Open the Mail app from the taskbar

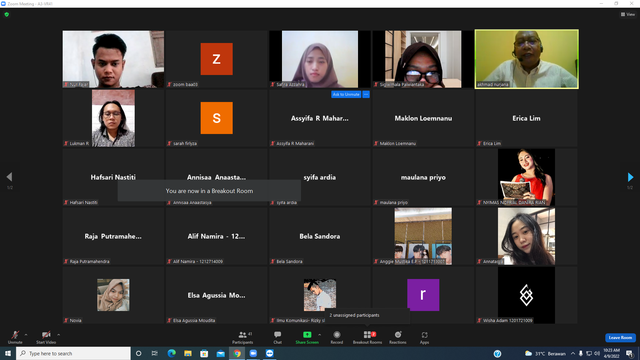coord(220,353)
